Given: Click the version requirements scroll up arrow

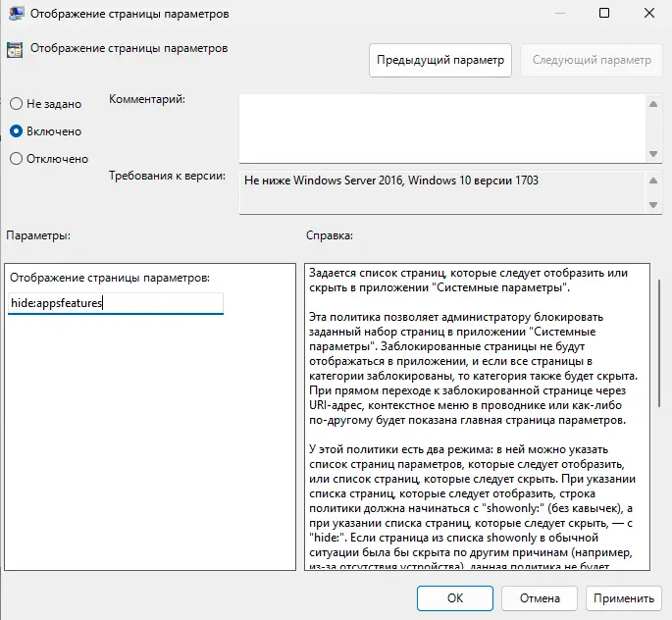Looking at the screenshot, I should 652,181.
